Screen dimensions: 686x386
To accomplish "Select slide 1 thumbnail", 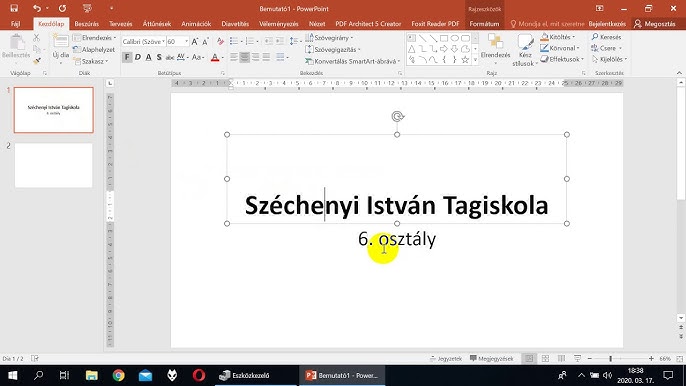I will point(53,110).
